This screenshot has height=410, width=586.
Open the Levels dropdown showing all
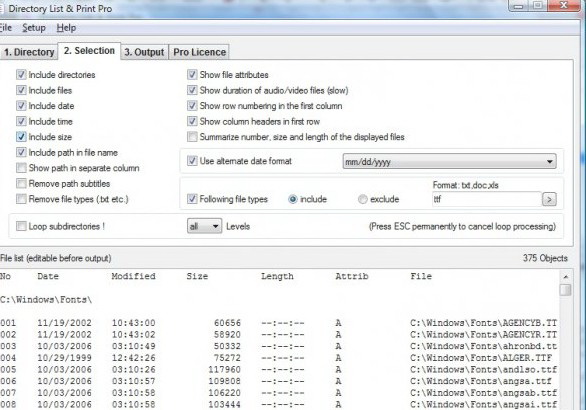pos(204,226)
